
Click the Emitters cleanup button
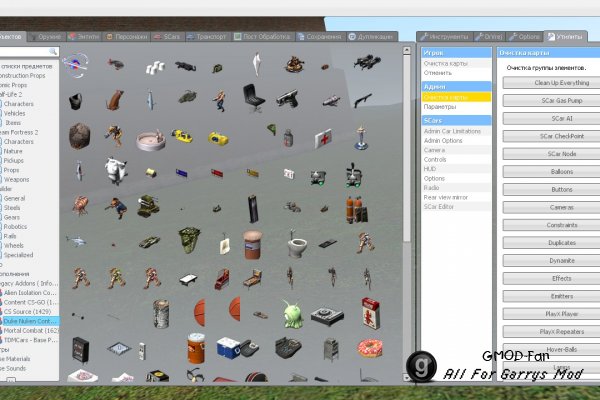[551, 296]
